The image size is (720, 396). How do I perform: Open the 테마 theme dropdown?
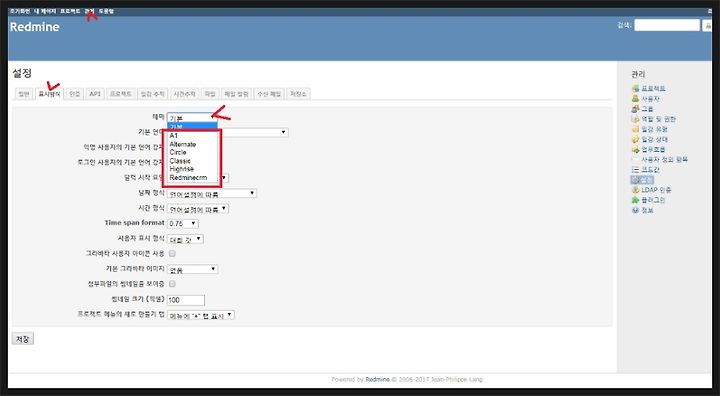192,118
